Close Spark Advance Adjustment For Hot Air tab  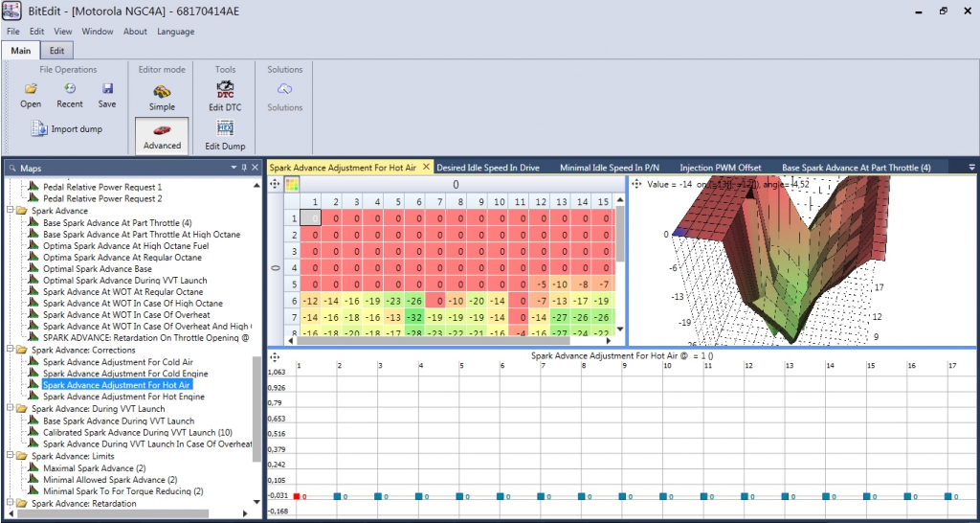click(x=426, y=167)
